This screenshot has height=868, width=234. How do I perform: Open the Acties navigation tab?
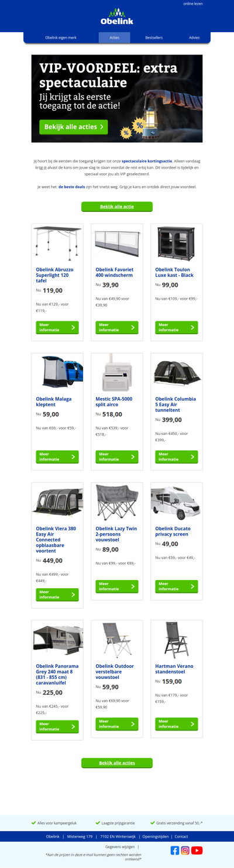(x=114, y=37)
